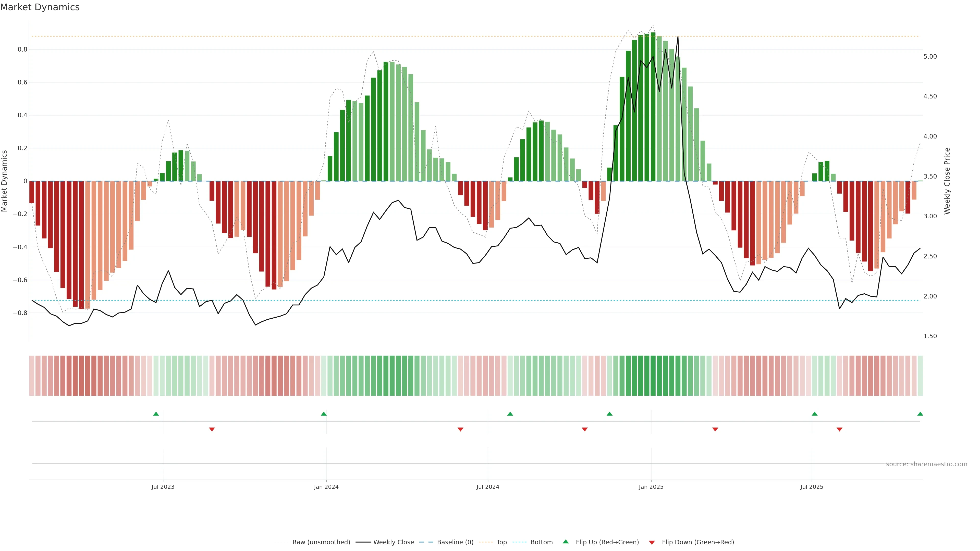Click the Jan 2025 x-axis label
980x551 pixels.
click(651, 487)
